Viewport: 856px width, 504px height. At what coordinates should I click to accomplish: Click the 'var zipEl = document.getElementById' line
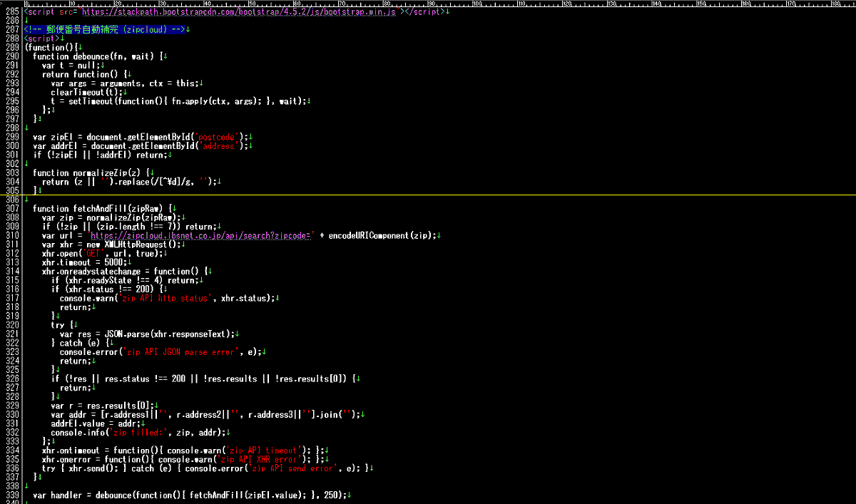(141, 136)
